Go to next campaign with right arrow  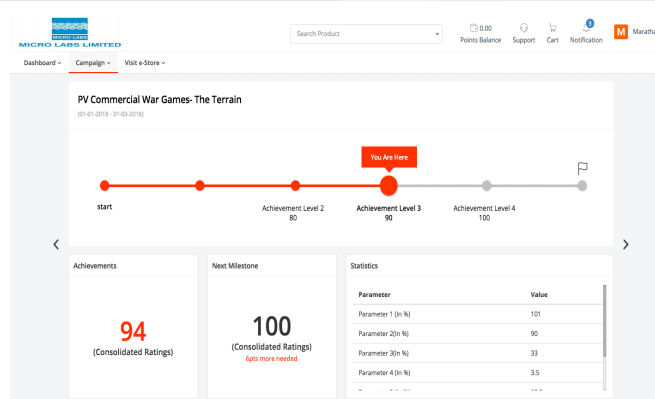tap(625, 244)
